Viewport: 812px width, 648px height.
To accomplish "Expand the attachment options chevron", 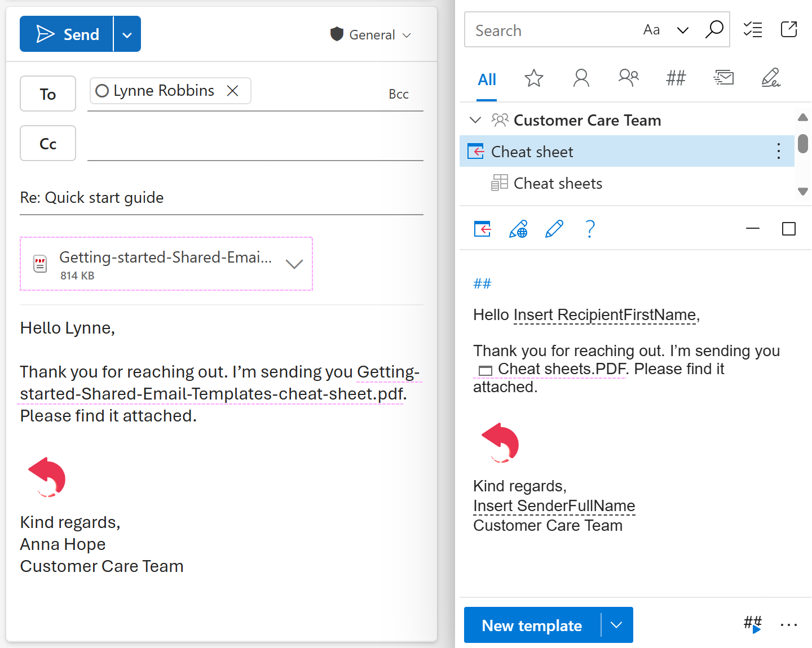I will (x=294, y=264).
